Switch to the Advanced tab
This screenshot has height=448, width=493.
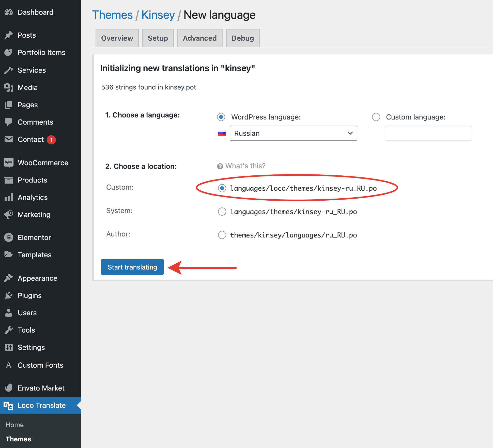pos(200,38)
